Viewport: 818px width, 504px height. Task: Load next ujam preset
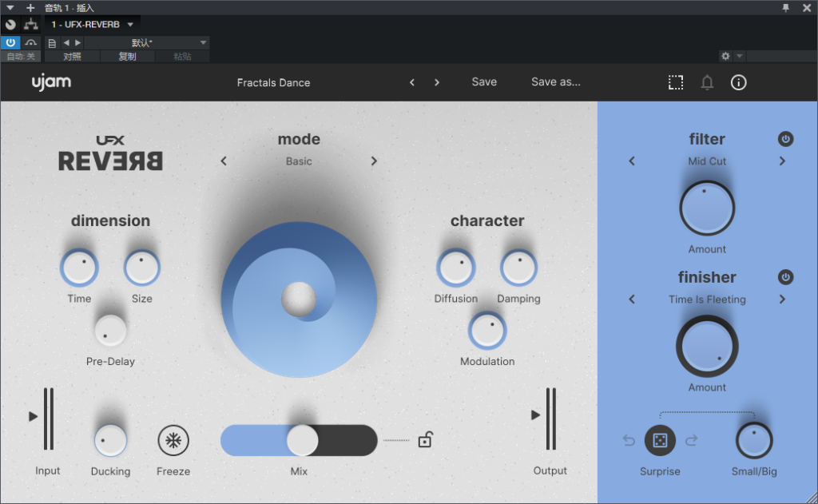point(437,82)
